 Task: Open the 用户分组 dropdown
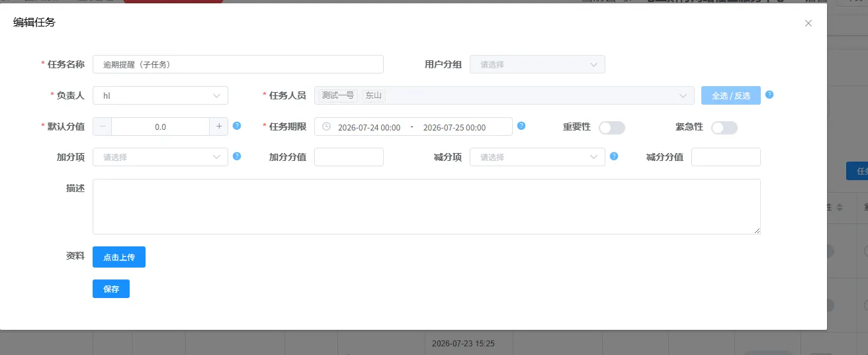pyautogui.click(x=537, y=64)
